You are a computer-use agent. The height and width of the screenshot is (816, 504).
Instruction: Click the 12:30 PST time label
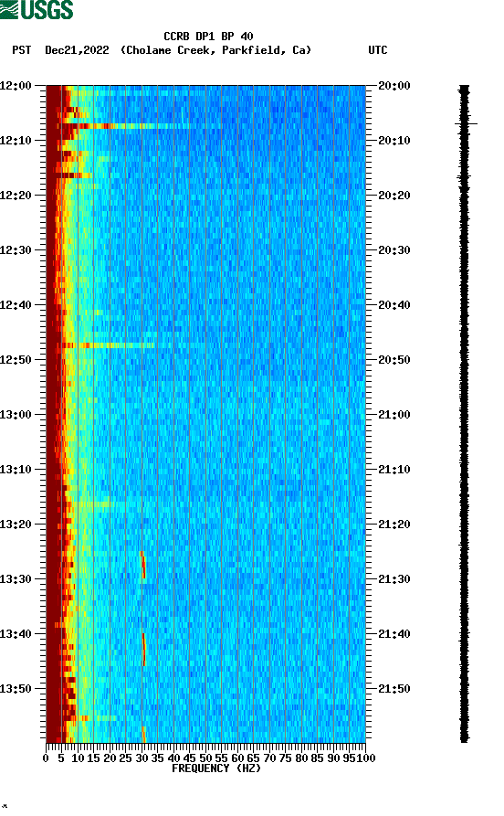(16, 249)
